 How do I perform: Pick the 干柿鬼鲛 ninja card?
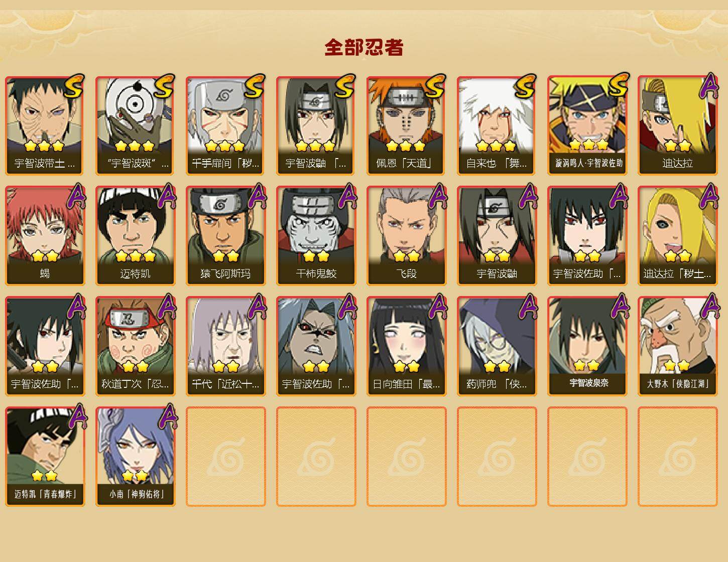pyautogui.click(x=316, y=236)
